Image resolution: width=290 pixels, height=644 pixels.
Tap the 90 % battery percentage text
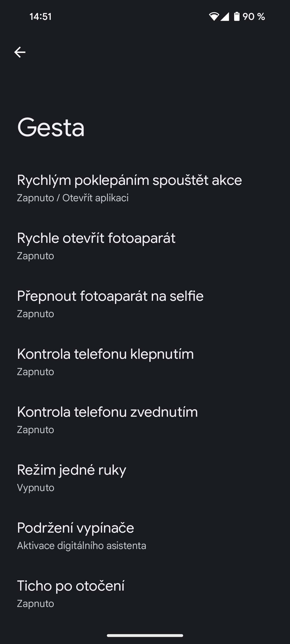[254, 17]
